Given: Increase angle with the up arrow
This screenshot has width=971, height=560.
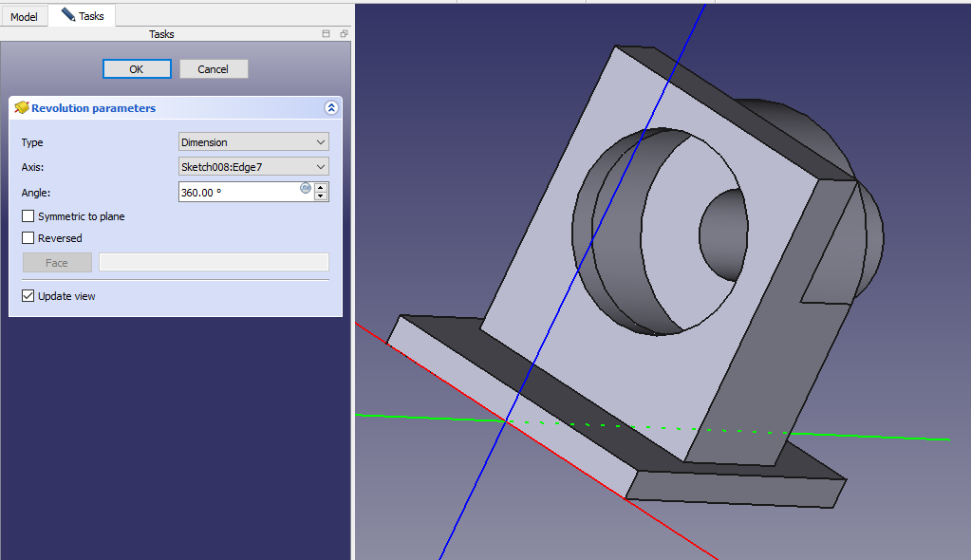Looking at the screenshot, I should [321, 187].
